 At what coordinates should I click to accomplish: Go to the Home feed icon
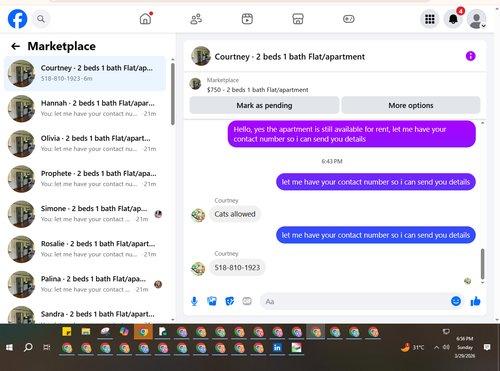pyautogui.click(x=146, y=19)
